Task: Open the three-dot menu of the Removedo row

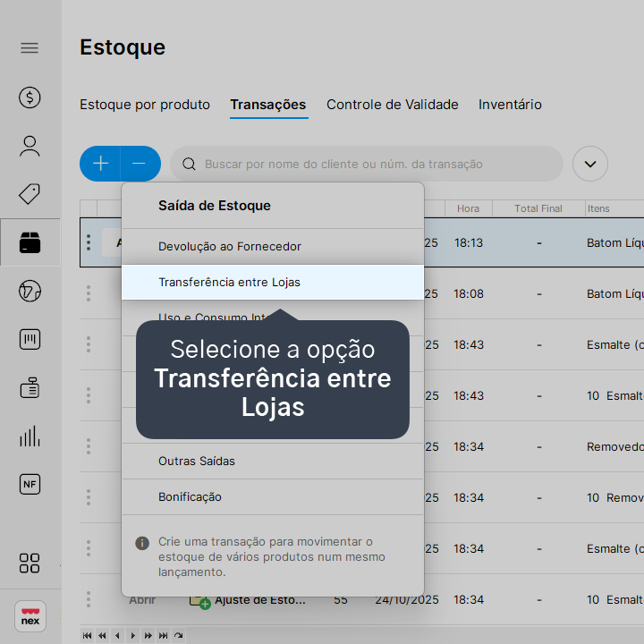Action: click(89, 446)
